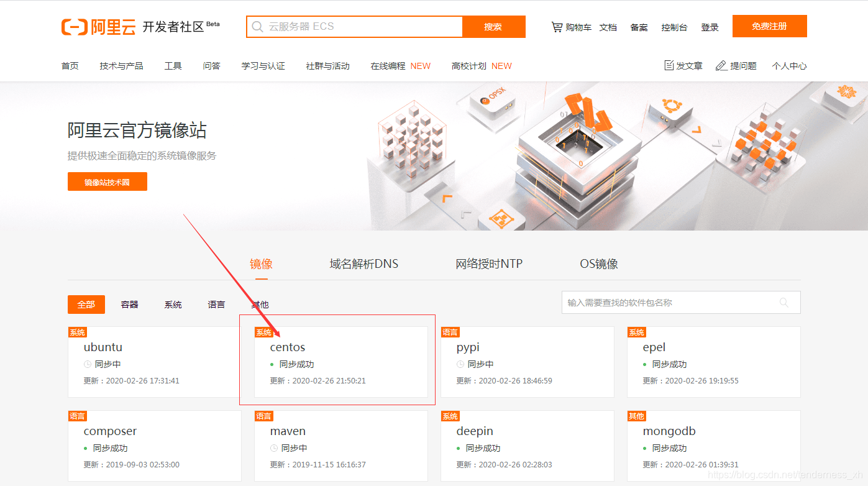Viewport: 868px width, 486px height.
Task: Open the shopping cart icon
Action: coord(557,27)
